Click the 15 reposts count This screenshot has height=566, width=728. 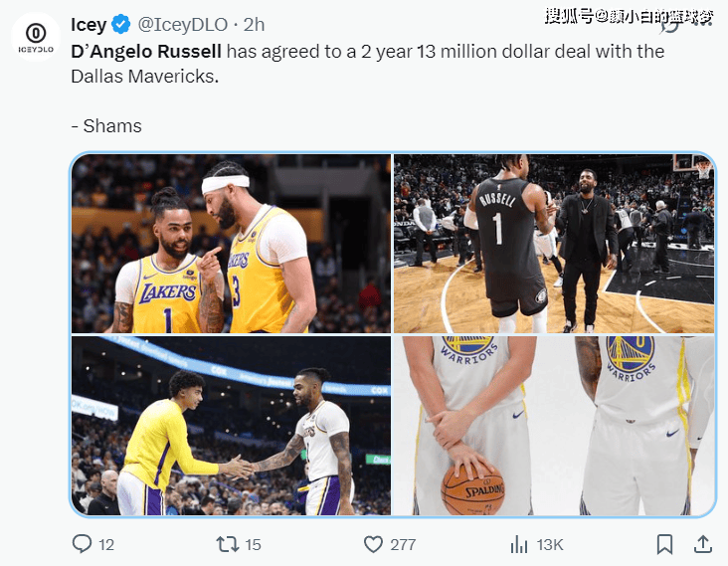point(253,544)
